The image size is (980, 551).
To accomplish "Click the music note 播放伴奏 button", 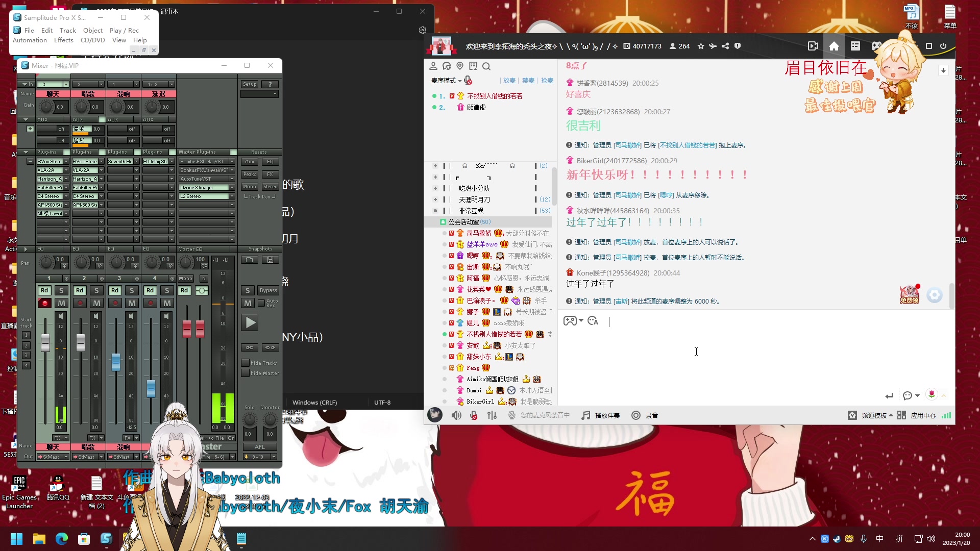I will tap(601, 415).
